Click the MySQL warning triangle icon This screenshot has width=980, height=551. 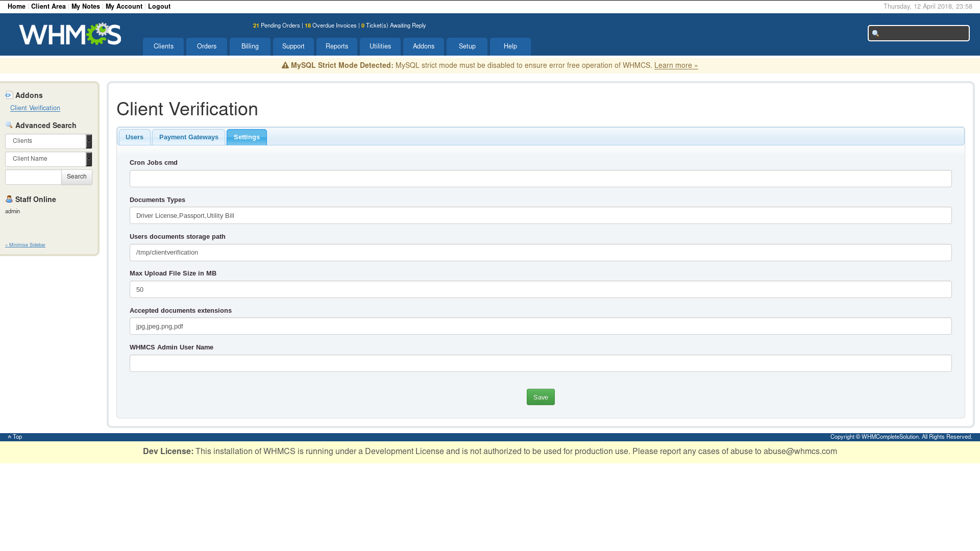click(285, 65)
